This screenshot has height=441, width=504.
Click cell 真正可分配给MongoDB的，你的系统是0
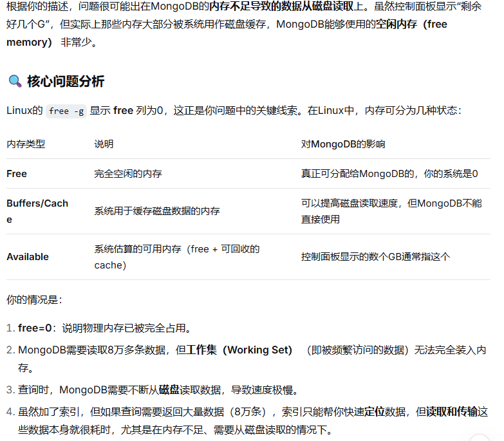[389, 174]
